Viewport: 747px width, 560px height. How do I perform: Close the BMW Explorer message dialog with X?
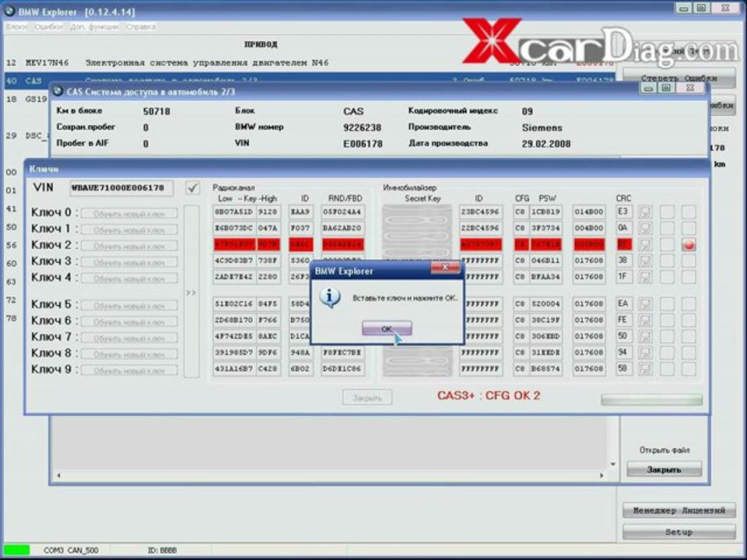(x=445, y=268)
